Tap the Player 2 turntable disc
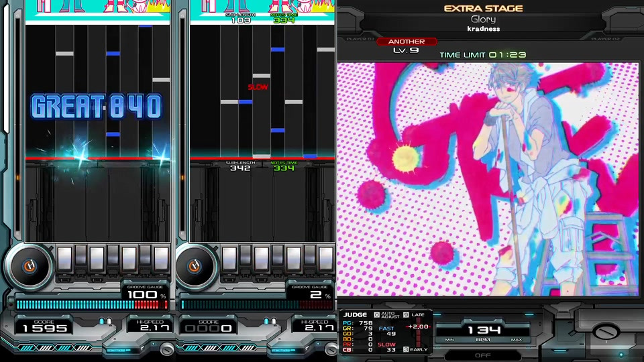This screenshot has height=362, width=644. coord(195,265)
